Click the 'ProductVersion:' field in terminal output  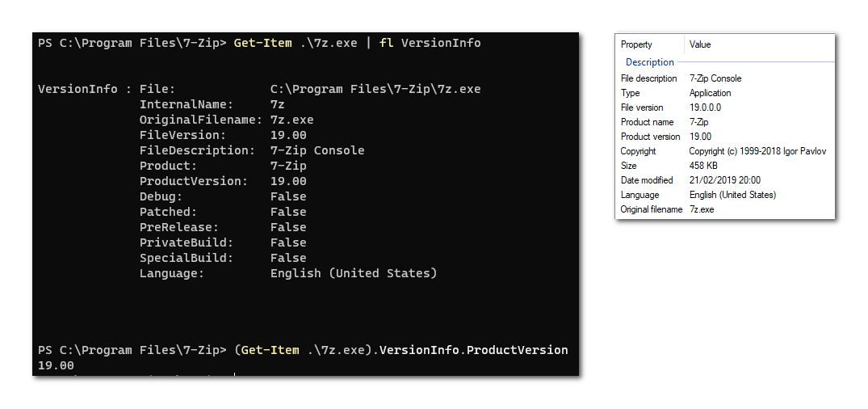click(194, 181)
